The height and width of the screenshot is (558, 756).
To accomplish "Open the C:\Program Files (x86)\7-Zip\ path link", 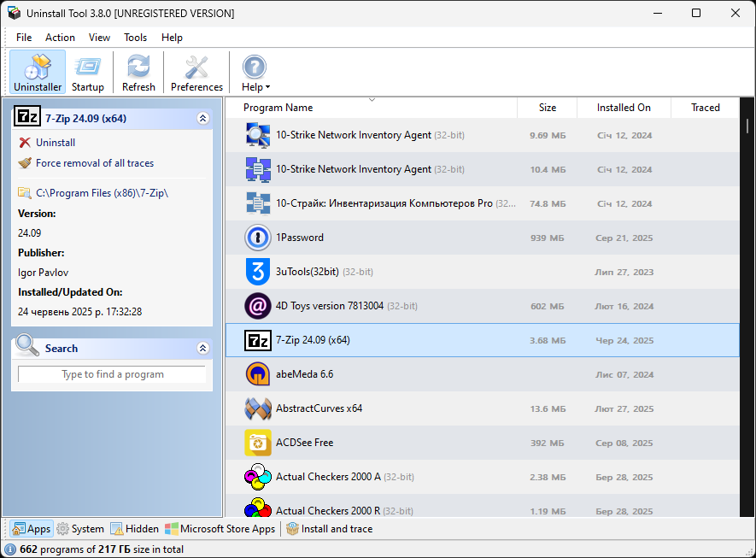I will [x=103, y=193].
